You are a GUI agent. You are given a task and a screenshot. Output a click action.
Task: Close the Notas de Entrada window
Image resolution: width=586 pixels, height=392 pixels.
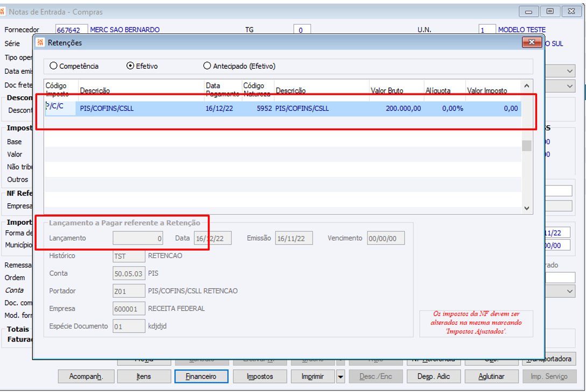pyautogui.click(x=571, y=12)
